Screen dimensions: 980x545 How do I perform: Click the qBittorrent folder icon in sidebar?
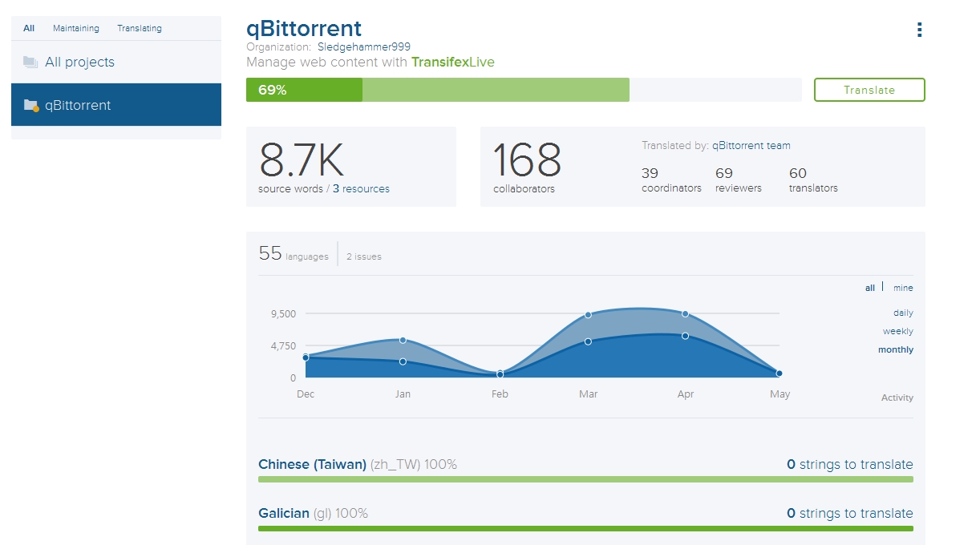[31, 105]
